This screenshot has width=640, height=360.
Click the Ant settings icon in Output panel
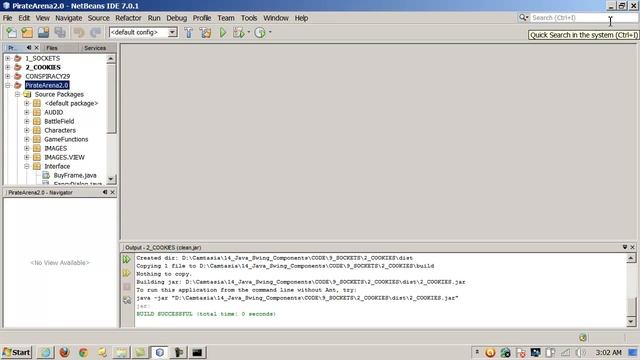[x=127, y=300]
